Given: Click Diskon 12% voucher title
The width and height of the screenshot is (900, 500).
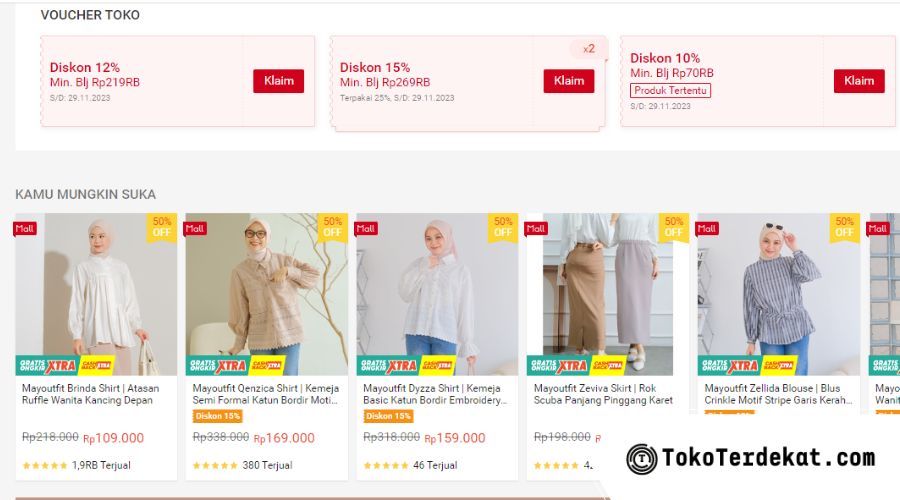Looking at the screenshot, I should 84,68.
